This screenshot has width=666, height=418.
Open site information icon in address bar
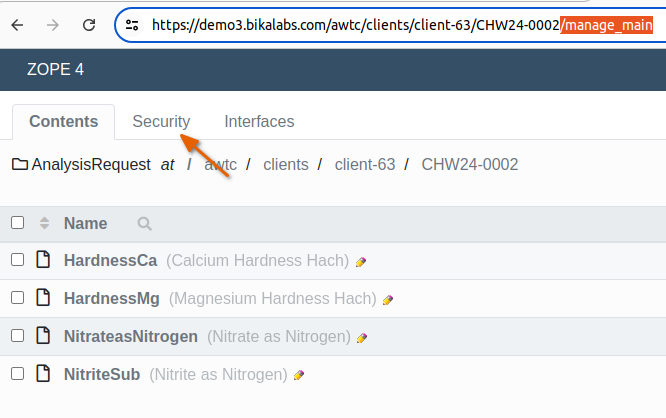[x=132, y=25]
